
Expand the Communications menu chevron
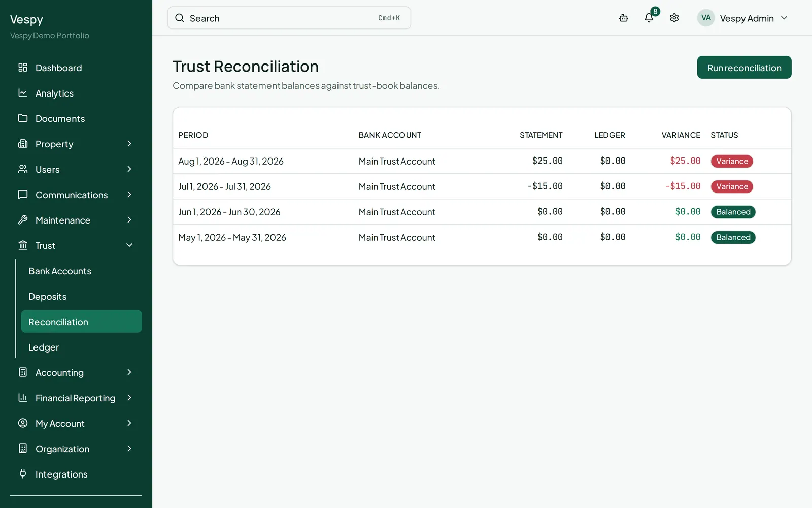pos(129,195)
